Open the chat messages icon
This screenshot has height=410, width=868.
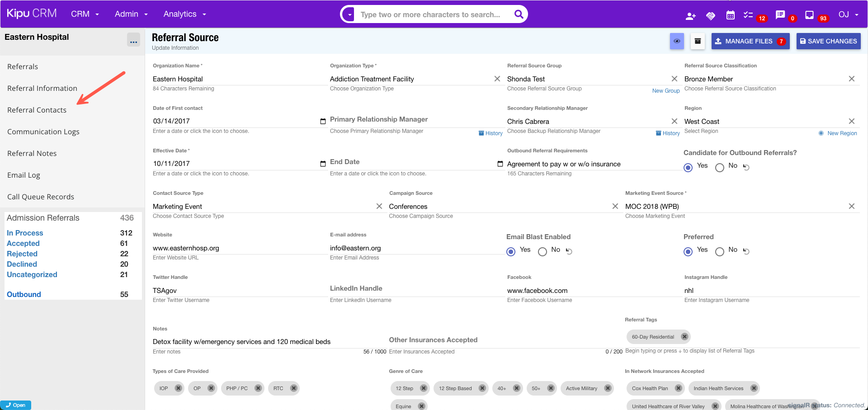[780, 15]
